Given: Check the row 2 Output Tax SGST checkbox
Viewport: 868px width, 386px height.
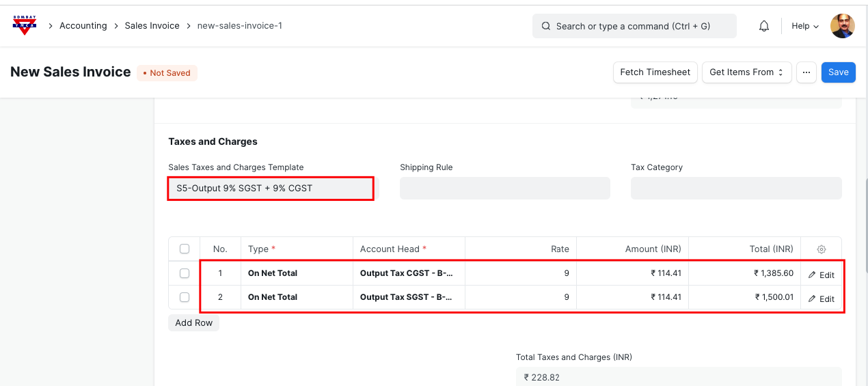Looking at the screenshot, I should (x=185, y=297).
